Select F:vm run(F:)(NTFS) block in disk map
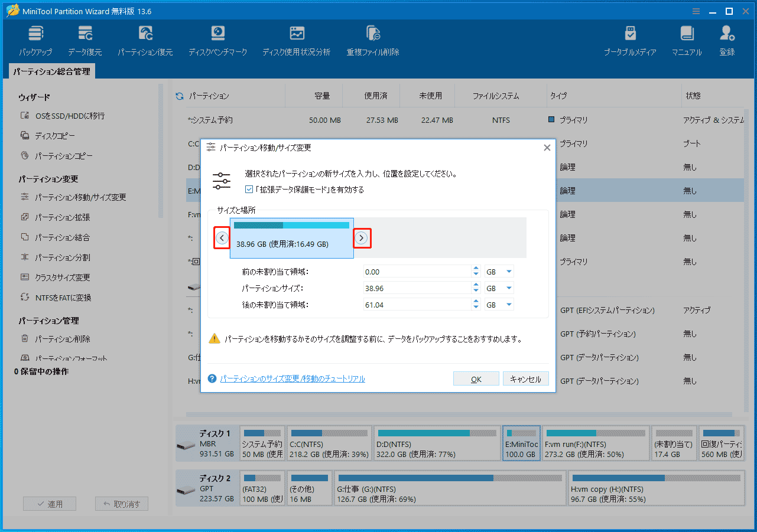The width and height of the screenshot is (757, 532). [596, 443]
